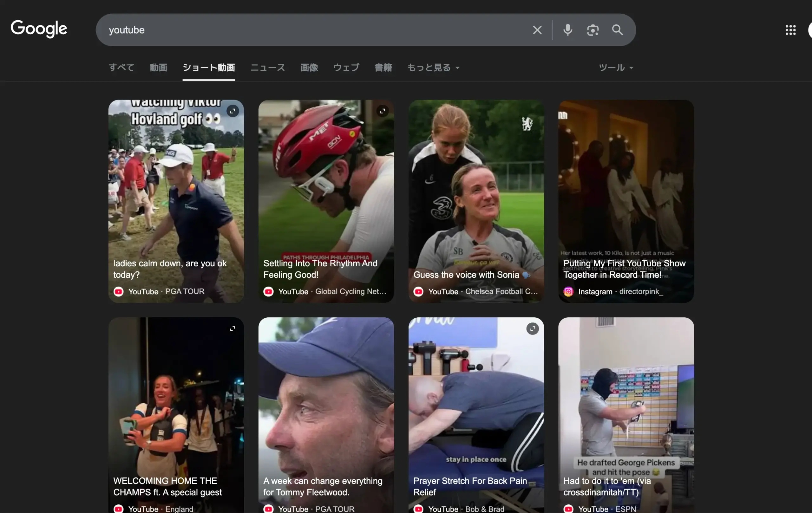812x513 pixels.
Task: Open the ツール dropdown
Action: pos(616,68)
